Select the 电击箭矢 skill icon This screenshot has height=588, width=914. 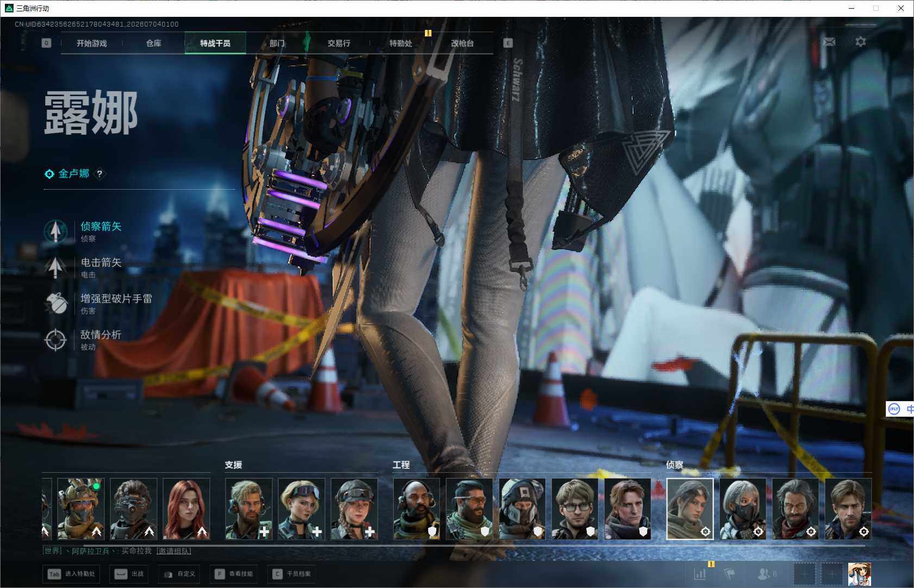[55, 267]
